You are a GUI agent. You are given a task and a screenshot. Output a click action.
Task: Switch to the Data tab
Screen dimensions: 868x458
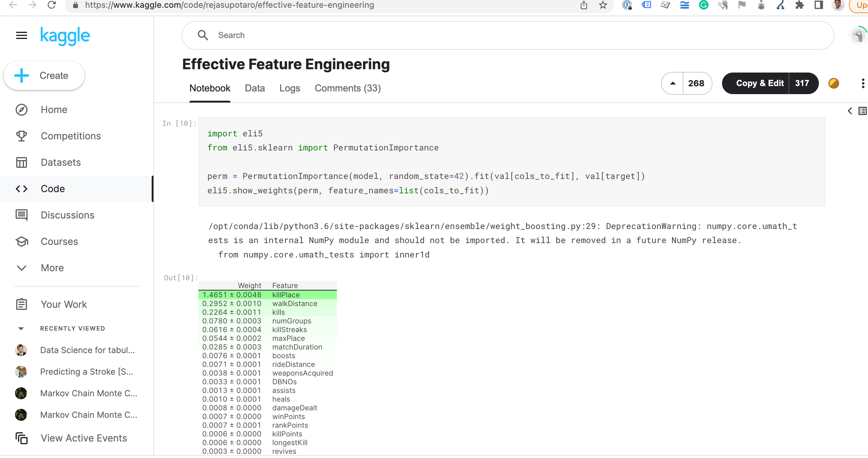(255, 88)
